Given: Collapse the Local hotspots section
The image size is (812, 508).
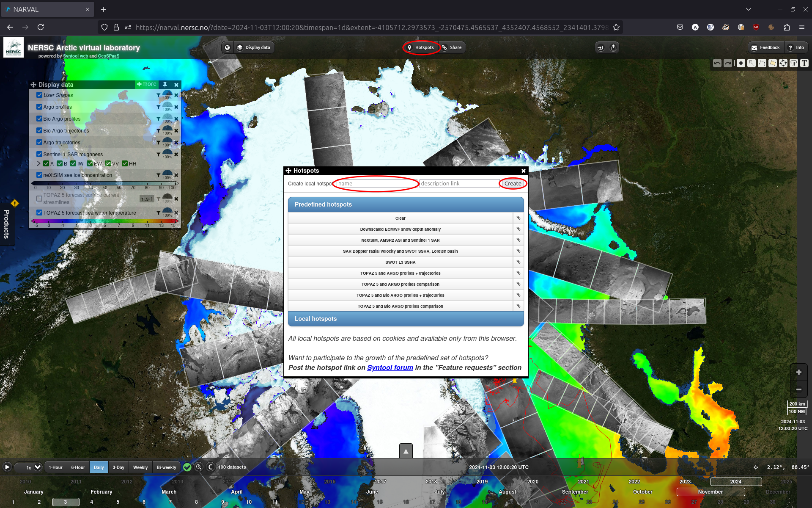Looking at the screenshot, I should click(x=406, y=319).
